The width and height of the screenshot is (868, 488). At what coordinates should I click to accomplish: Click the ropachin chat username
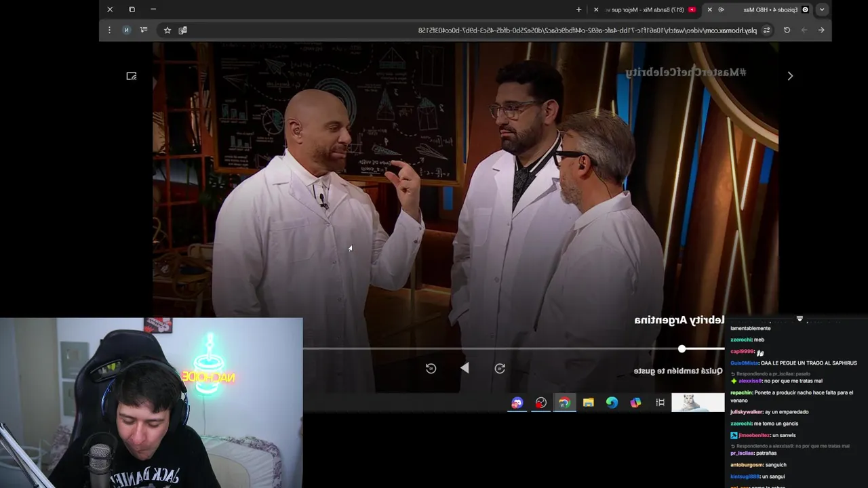(743, 392)
